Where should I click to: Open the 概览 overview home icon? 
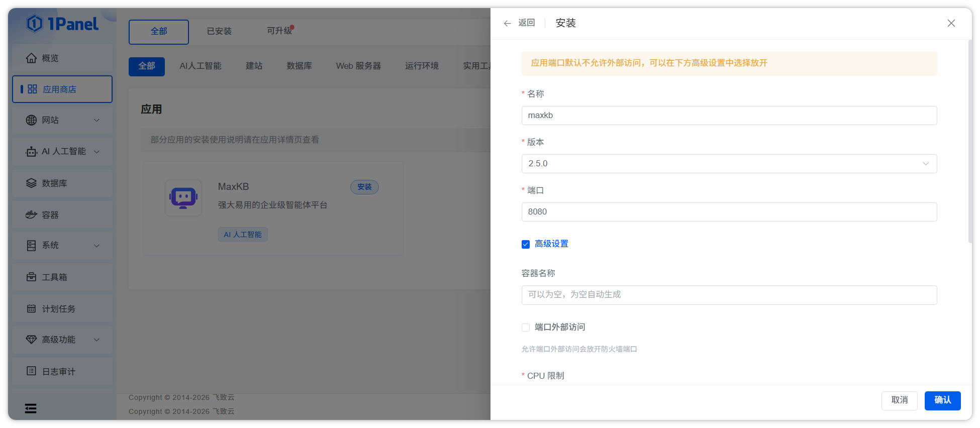coord(31,58)
